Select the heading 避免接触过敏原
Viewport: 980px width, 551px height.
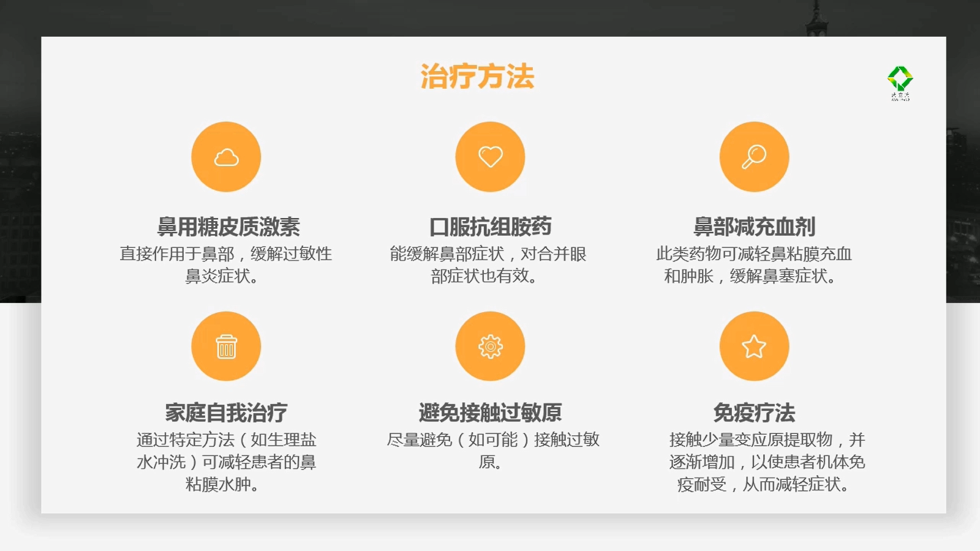490,413
